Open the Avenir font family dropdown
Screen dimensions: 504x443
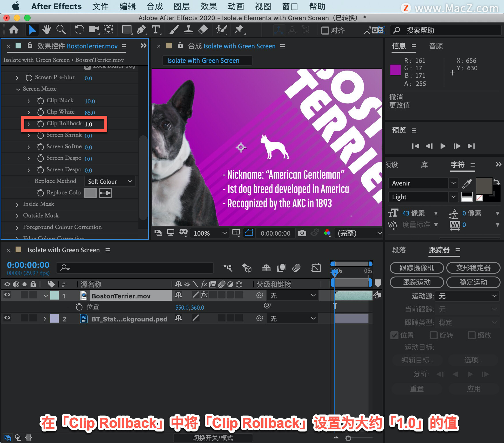coord(423,183)
